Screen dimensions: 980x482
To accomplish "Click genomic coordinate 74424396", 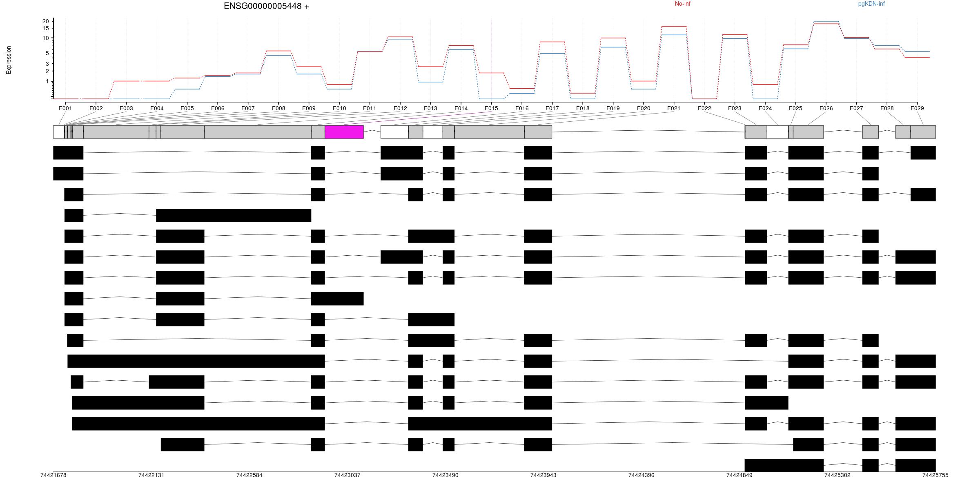I will pyautogui.click(x=641, y=475).
